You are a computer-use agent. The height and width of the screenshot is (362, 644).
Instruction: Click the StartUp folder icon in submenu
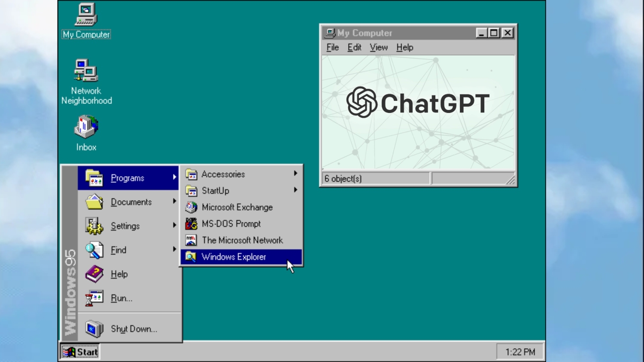[x=191, y=191]
